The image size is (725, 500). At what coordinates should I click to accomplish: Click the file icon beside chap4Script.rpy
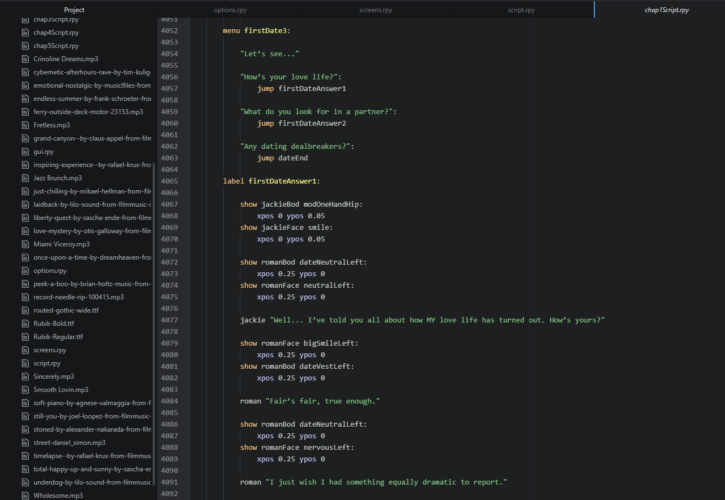tap(25, 32)
